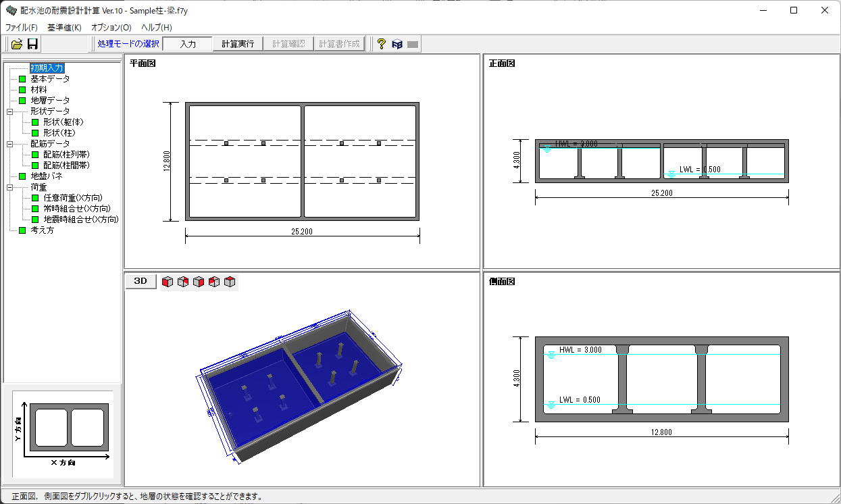841x504 pixels.
Task: Click the app icon in the title bar
Action: click(11, 10)
